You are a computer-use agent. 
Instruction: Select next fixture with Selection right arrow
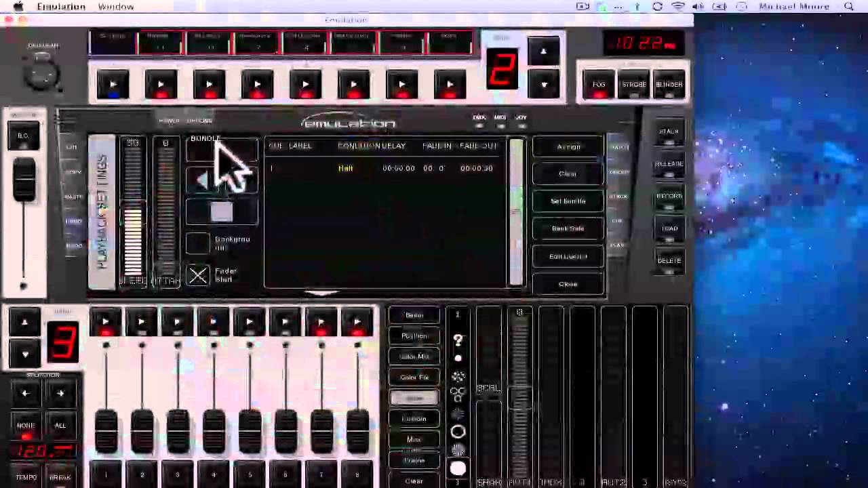(x=60, y=393)
